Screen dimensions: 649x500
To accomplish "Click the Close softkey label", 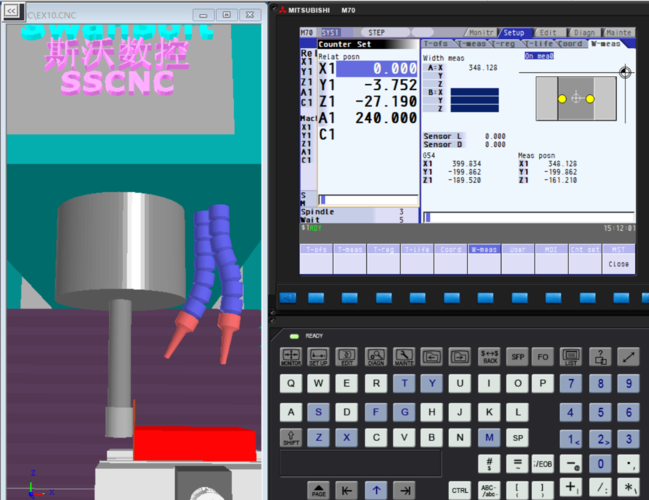I will 618,264.
